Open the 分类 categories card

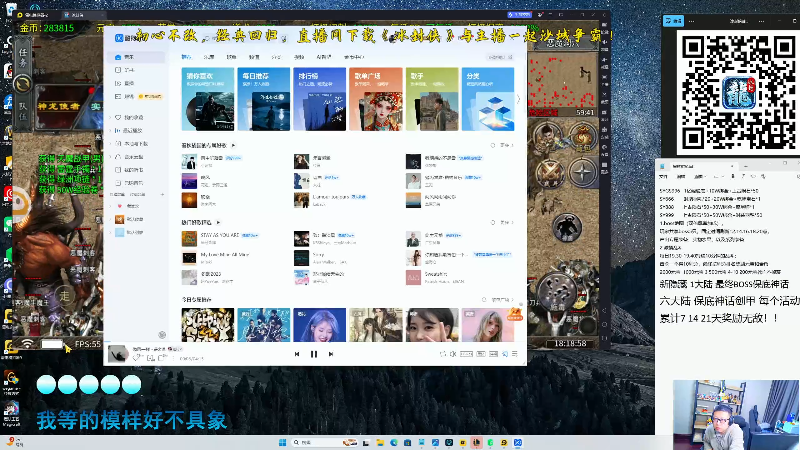pos(488,99)
